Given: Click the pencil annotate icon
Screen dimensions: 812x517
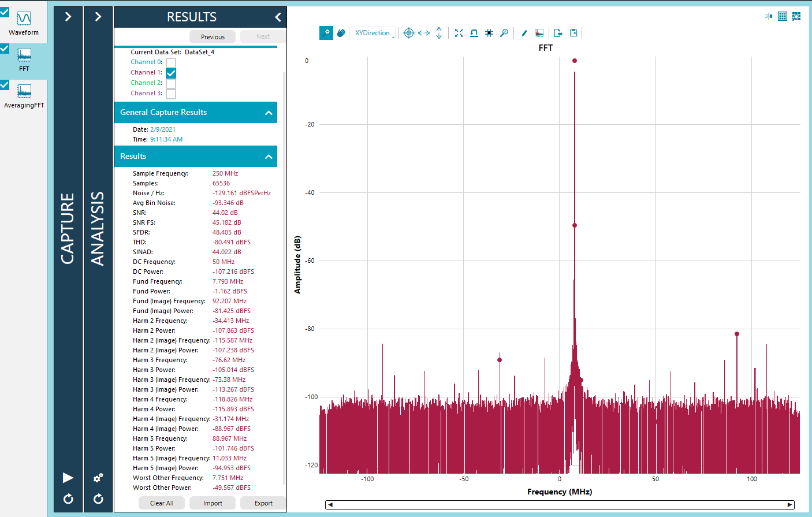Looking at the screenshot, I should pyautogui.click(x=524, y=33).
